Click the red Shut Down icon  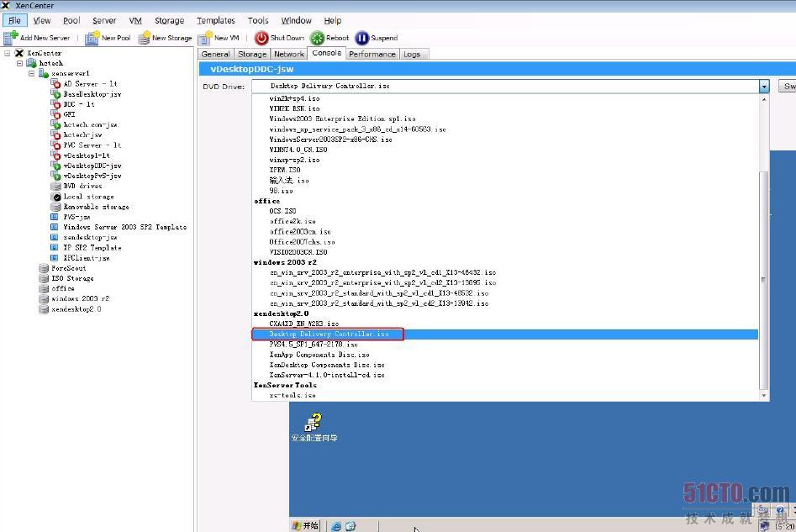coord(261,38)
